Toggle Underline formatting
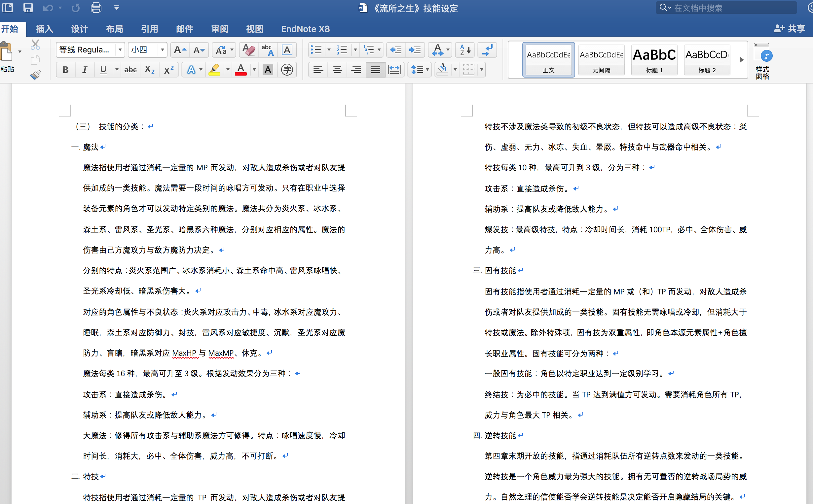This screenshot has width=813, height=504. point(103,70)
